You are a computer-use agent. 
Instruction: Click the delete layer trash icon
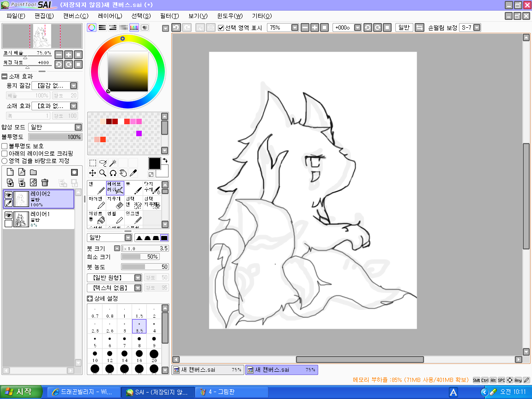click(45, 182)
